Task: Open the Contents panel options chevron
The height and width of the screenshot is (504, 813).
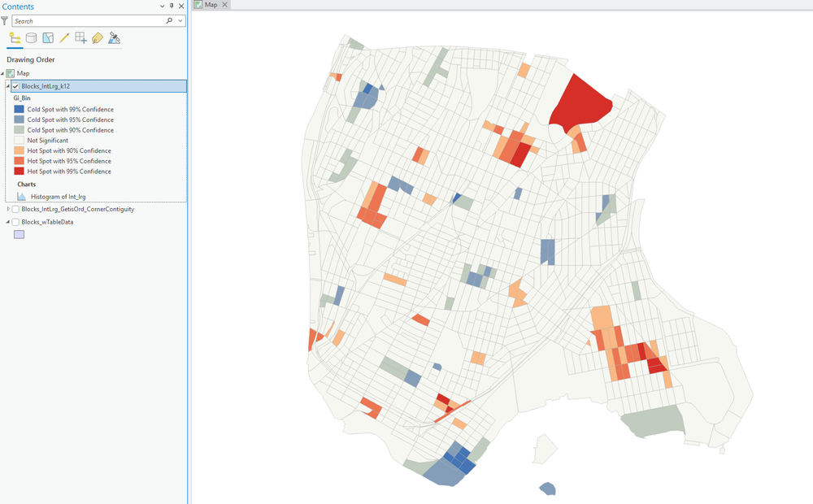Action: click(x=161, y=7)
